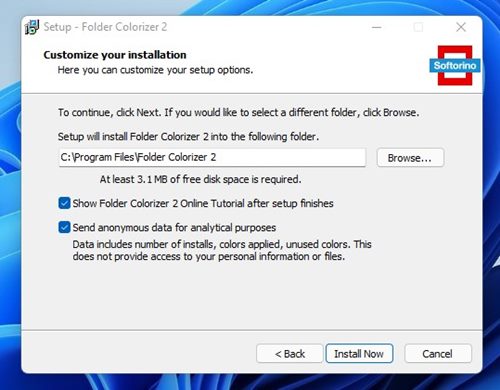Click 'Customize your installation' heading
This screenshot has height=390, width=500.
tap(115, 55)
